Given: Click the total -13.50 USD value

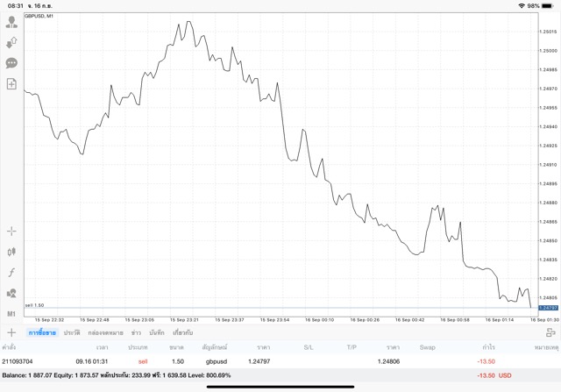Looking at the screenshot, I should click(x=494, y=375).
